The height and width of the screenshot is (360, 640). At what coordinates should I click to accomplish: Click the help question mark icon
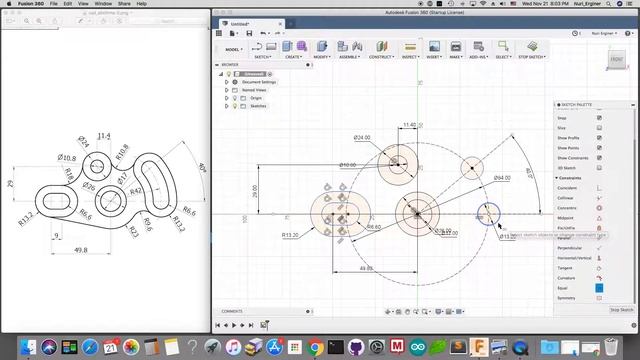coord(627,33)
